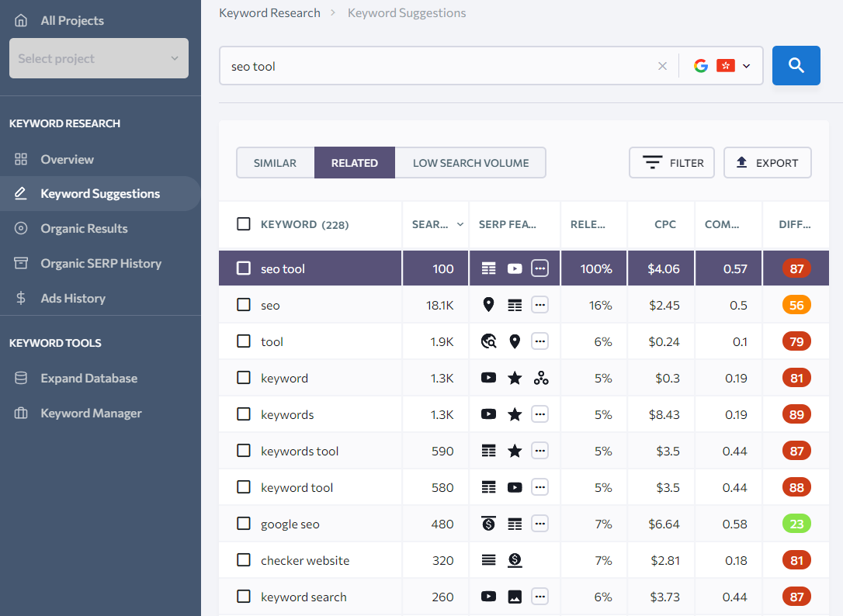Image resolution: width=843 pixels, height=616 pixels.
Task: Select all keywords via header checkbox
Action: pos(244,224)
